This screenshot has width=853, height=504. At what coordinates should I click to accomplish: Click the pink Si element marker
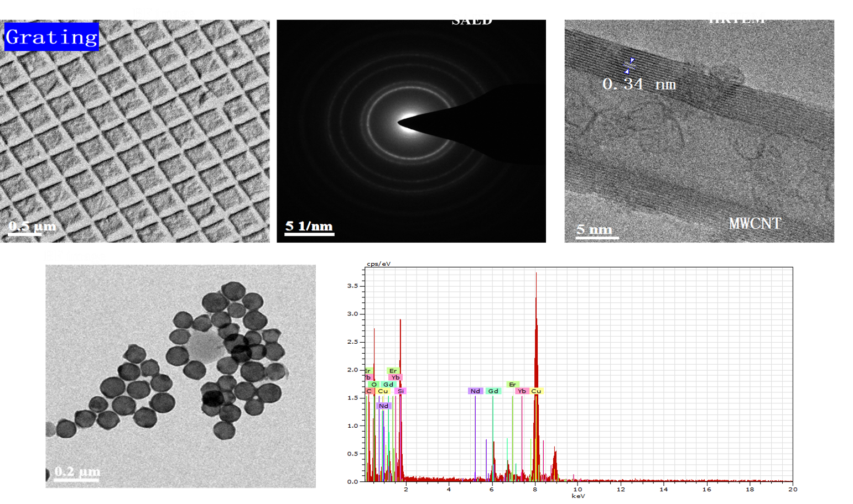pyautogui.click(x=401, y=391)
